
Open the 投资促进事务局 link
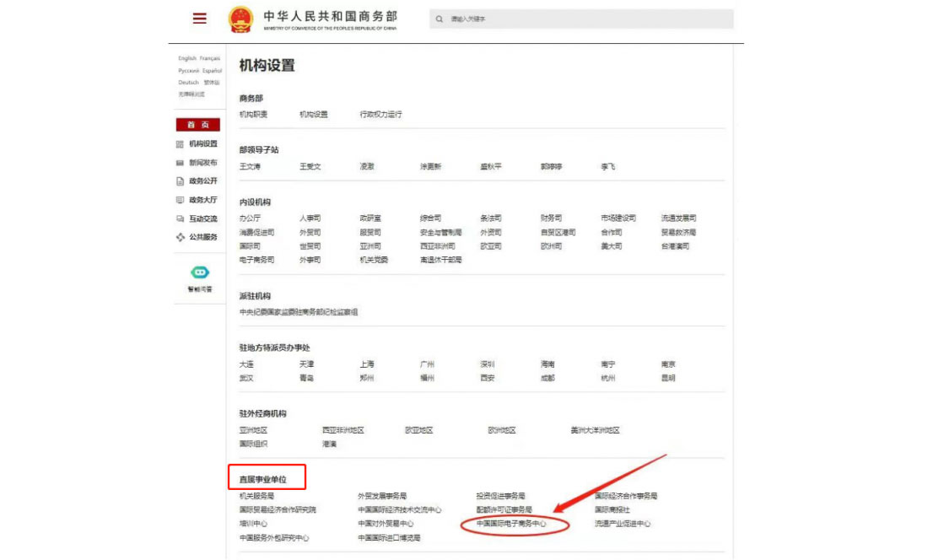[500, 496]
